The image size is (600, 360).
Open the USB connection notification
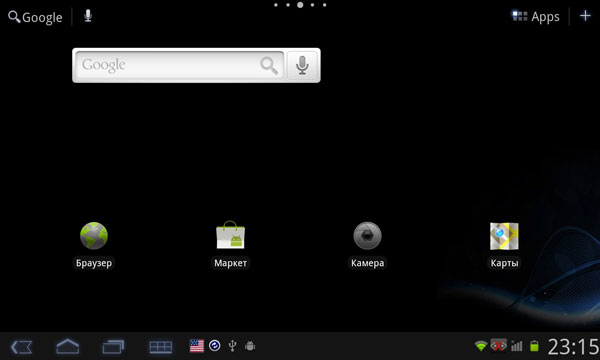[232, 346]
